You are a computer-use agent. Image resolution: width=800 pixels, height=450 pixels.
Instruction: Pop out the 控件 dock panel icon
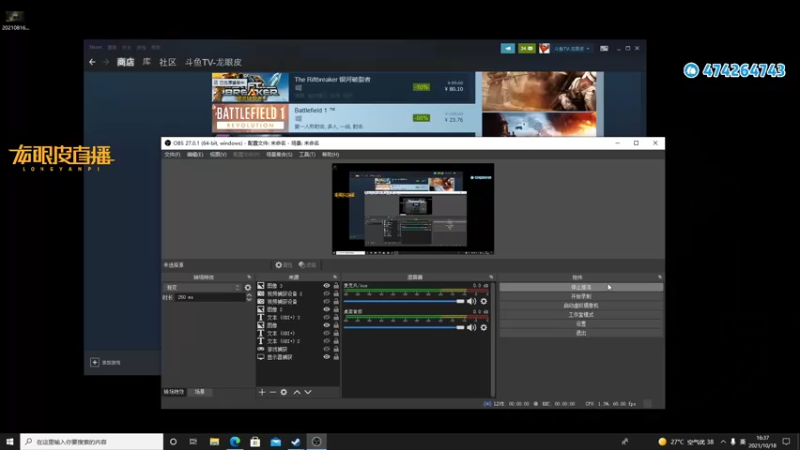[x=660, y=277]
